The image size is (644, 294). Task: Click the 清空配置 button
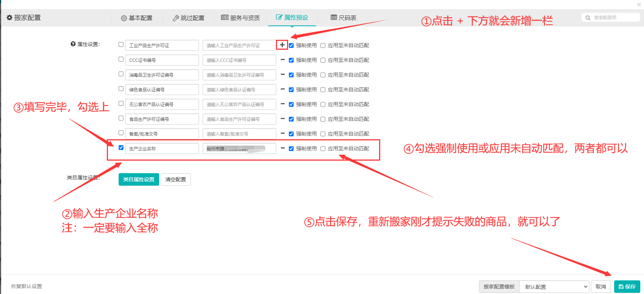click(176, 179)
